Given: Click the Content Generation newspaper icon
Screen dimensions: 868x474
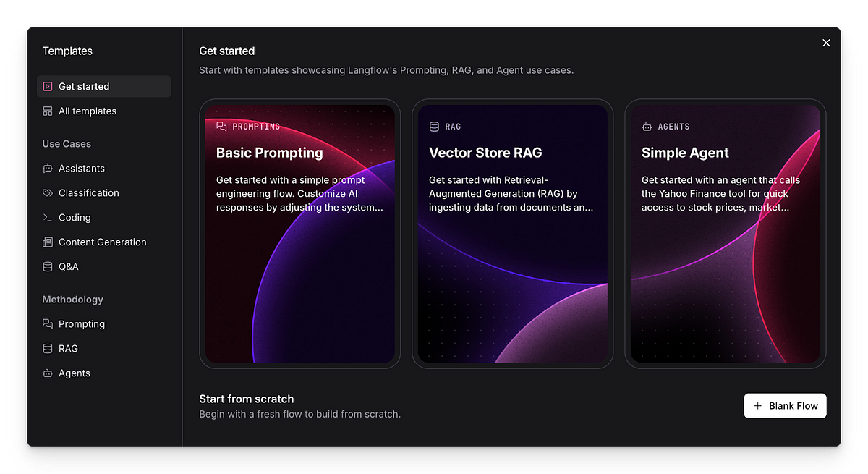Looking at the screenshot, I should tap(48, 242).
